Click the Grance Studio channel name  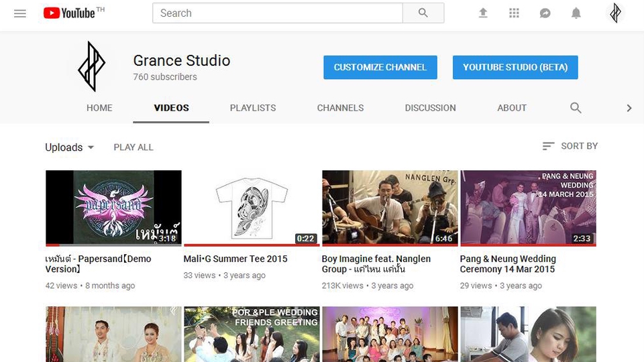click(182, 60)
